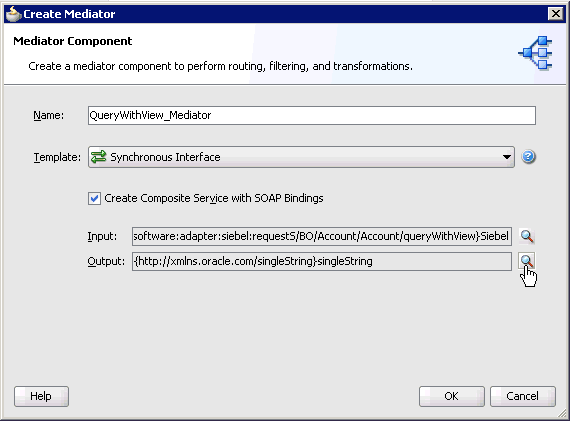Click the 'Input:' label

click(x=102, y=236)
